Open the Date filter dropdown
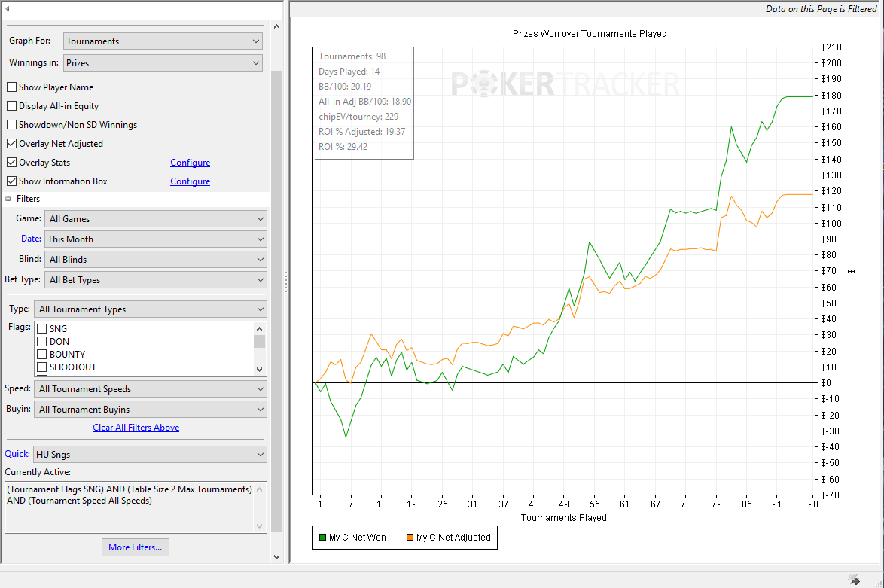The image size is (884, 588). coord(156,239)
